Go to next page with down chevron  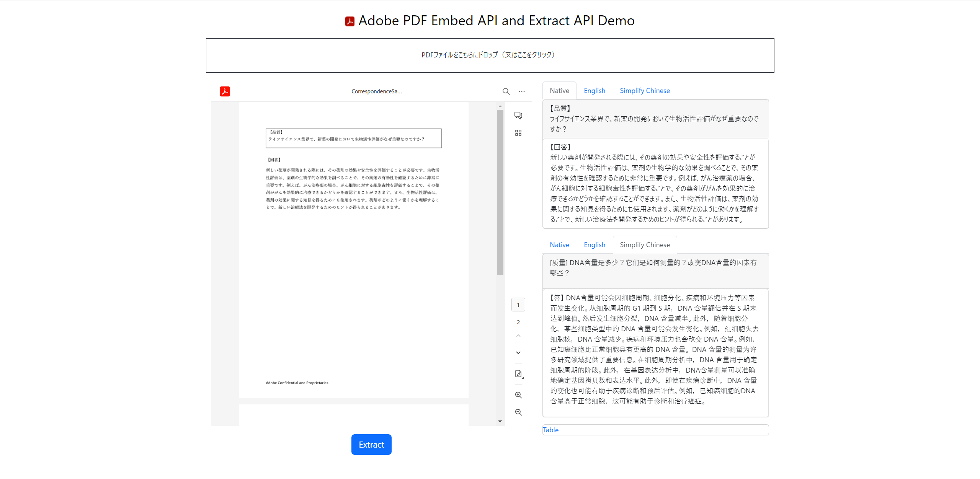point(518,352)
